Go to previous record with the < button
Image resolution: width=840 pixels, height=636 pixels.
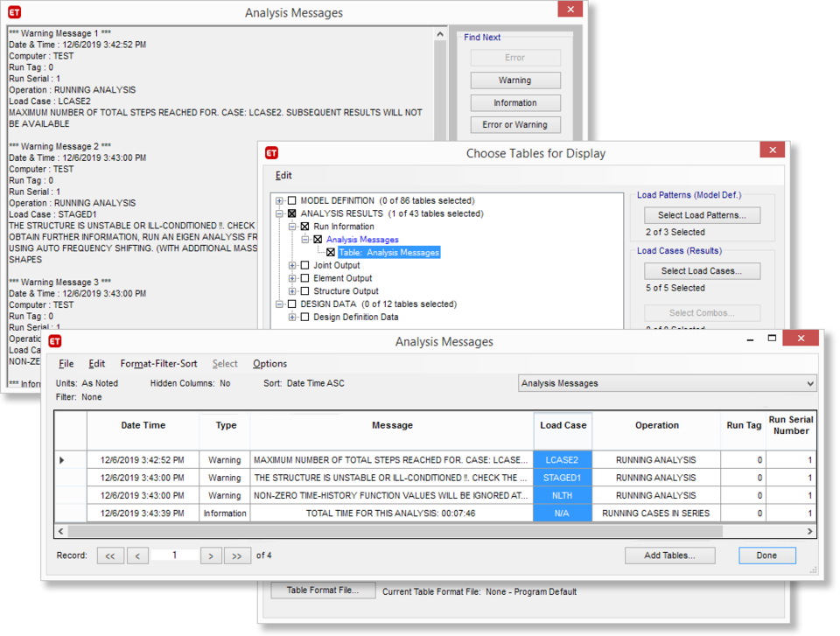[x=137, y=556]
